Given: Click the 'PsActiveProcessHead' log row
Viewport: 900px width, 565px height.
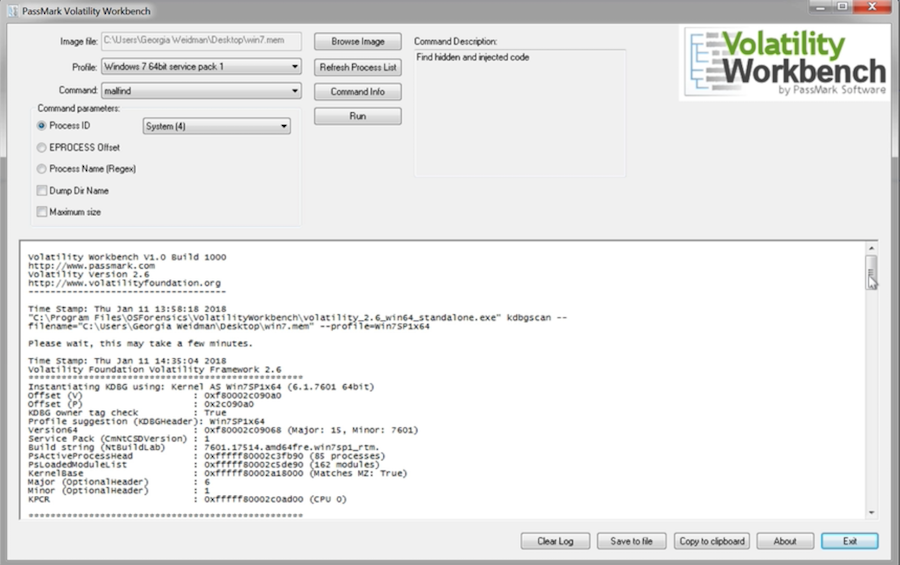Looking at the screenshot, I should (207, 456).
